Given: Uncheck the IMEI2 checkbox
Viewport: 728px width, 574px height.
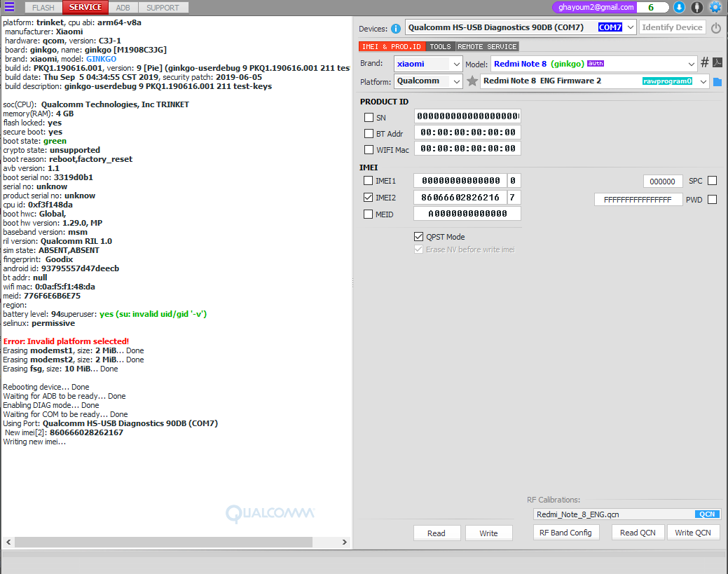Looking at the screenshot, I should 368,198.
